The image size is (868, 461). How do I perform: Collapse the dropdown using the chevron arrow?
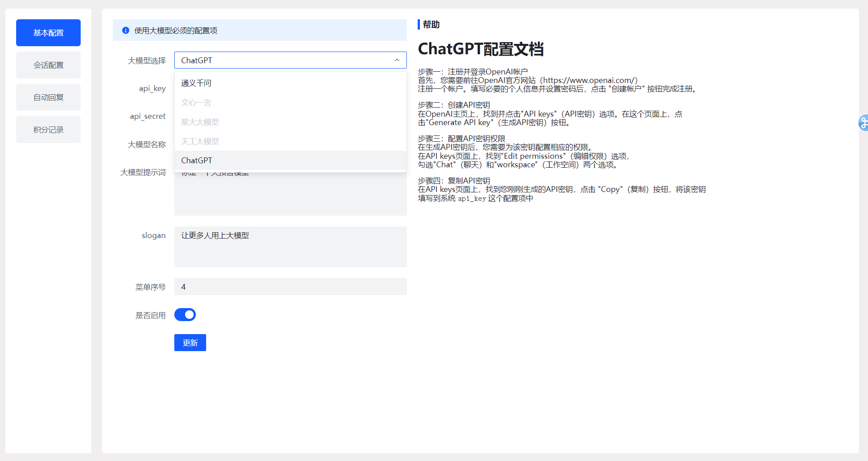tap(397, 60)
